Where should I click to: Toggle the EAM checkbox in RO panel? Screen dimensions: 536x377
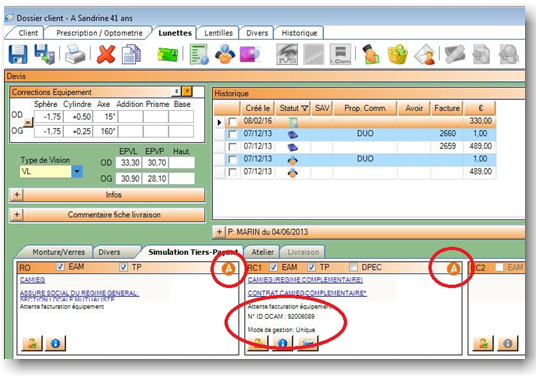(60, 267)
